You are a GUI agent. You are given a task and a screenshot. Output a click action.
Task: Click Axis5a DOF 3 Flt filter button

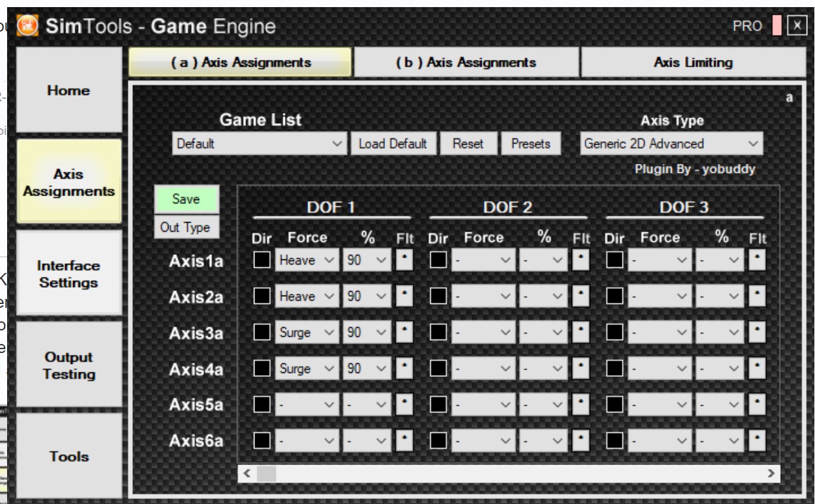click(758, 405)
